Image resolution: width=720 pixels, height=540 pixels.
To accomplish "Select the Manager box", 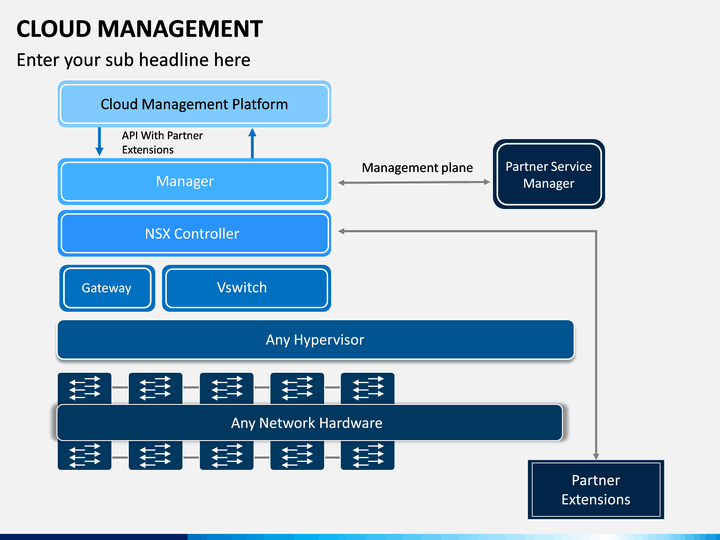I will [x=194, y=181].
